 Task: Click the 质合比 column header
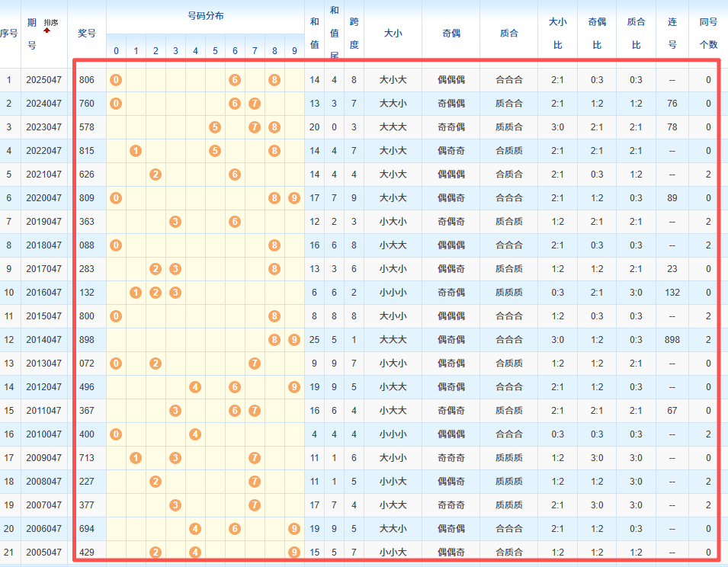[x=636, y=34]
